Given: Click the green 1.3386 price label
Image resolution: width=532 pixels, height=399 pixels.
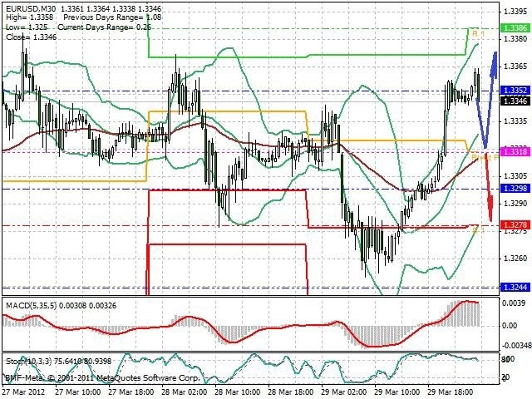Looking at the screenshot, I should point(515,27).
